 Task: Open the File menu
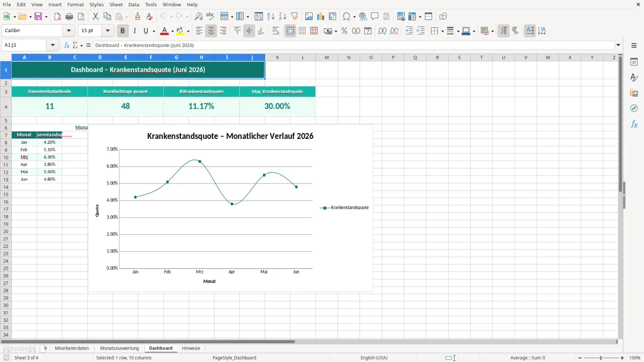coord(7,4)
